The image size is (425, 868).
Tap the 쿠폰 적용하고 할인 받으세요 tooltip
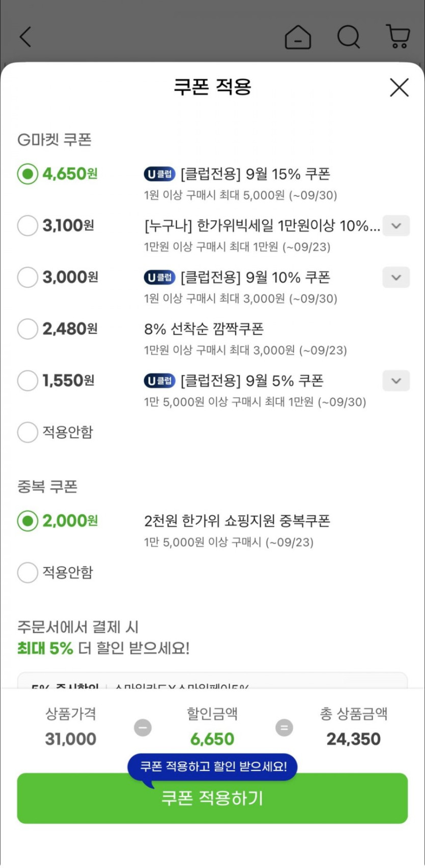click(213, 766)
